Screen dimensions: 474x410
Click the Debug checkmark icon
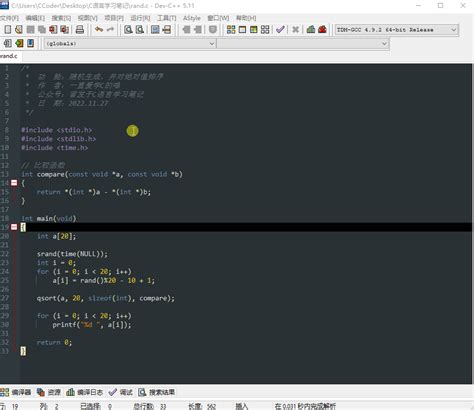(280, 30)
